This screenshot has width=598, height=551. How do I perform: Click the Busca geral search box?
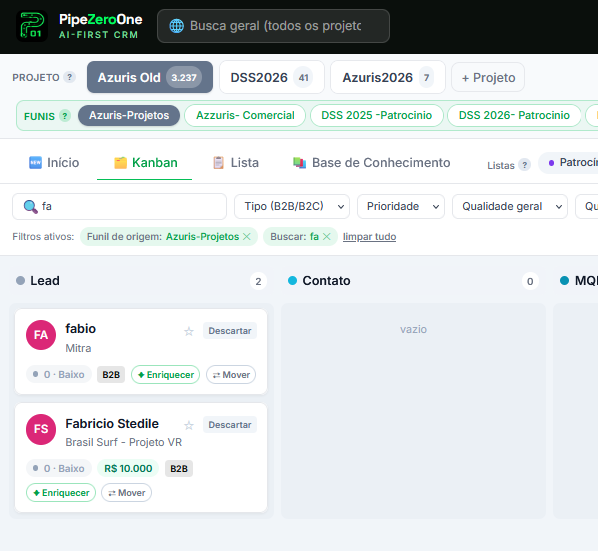coord(273,26)
